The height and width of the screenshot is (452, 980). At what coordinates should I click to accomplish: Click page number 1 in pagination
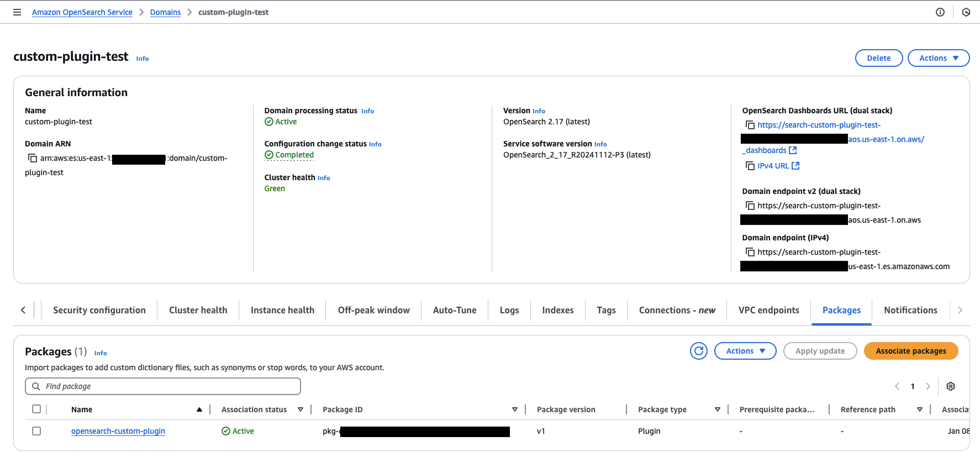[913, 386]
